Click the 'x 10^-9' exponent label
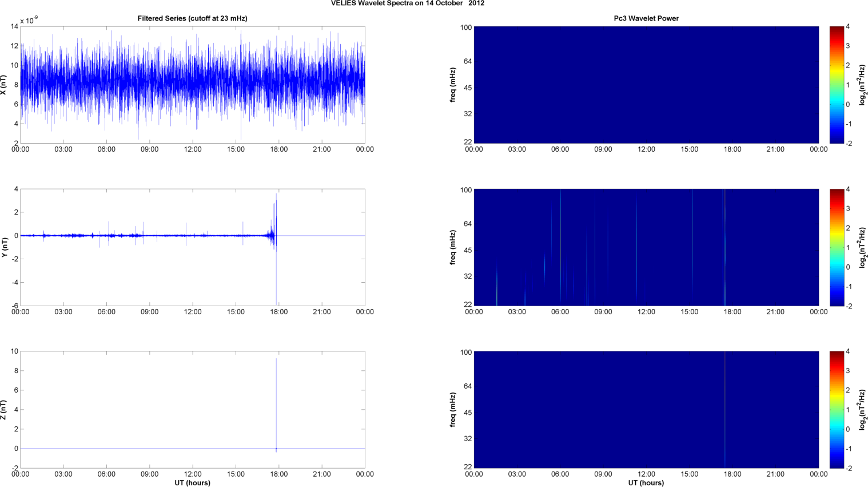Screen dimensions: 868x487 click(x=29, y=20)
